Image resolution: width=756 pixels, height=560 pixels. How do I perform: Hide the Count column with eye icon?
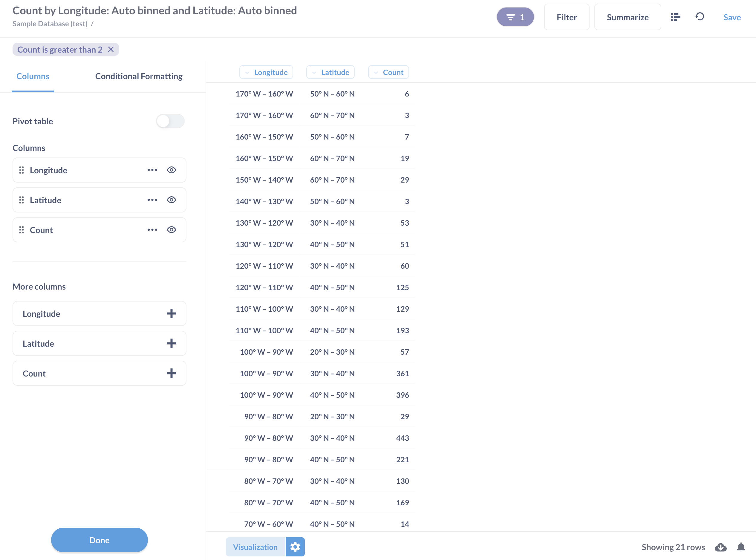tap(172, 230)
